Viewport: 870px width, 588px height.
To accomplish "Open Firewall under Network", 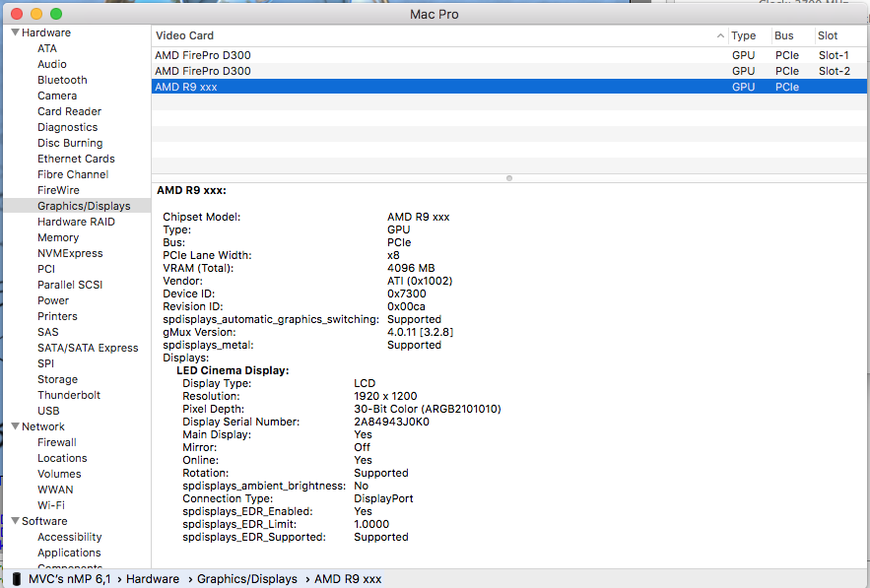I will (56, 442).
